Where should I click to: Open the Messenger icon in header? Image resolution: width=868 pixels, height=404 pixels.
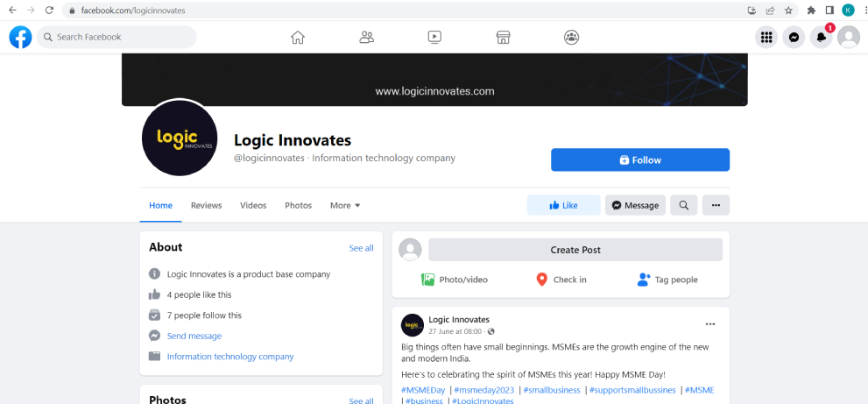794,37
